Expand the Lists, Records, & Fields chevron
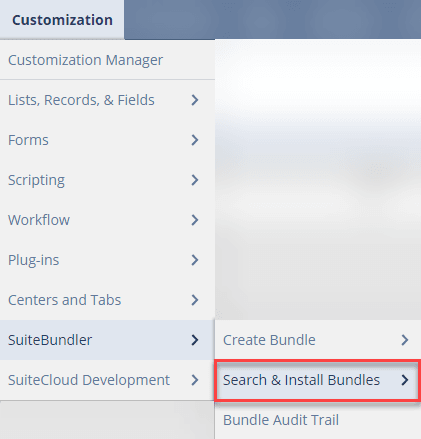This screenshot has width=421, height=439. [195, 100]
